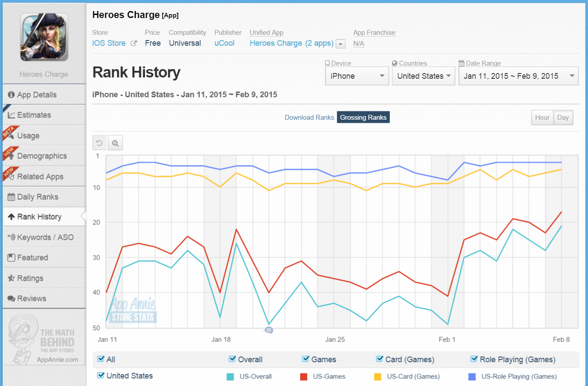Navigate to Daily Ranks
Screen dimensions: 588x386
(x=44, y=197)
